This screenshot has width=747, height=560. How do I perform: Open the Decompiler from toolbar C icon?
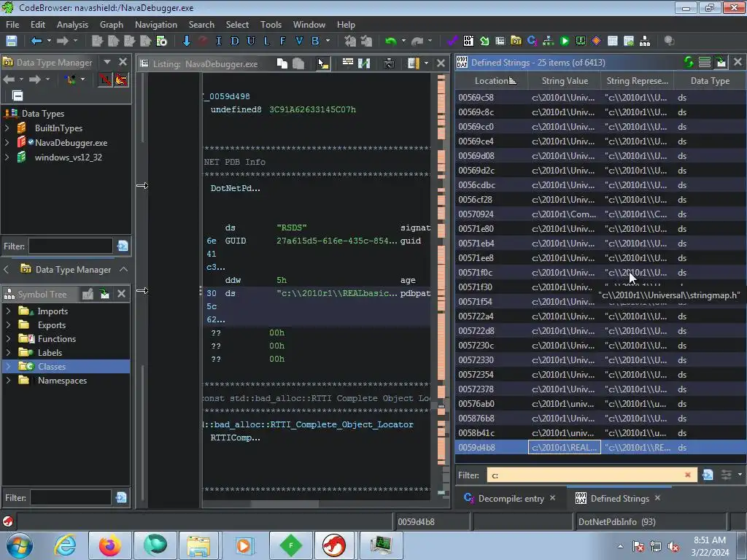tap(532, 41)
